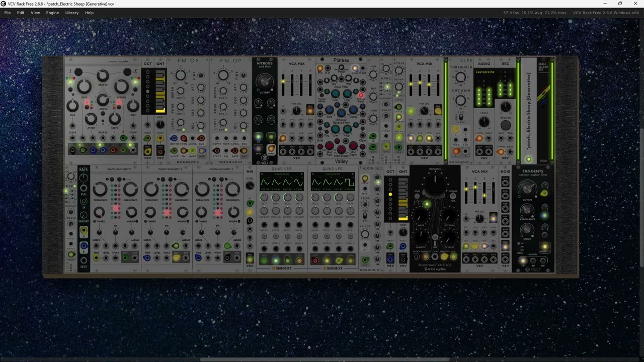Click the Plateau L Out jack
This screenshot has width=644, height=362.
(355, 68)
